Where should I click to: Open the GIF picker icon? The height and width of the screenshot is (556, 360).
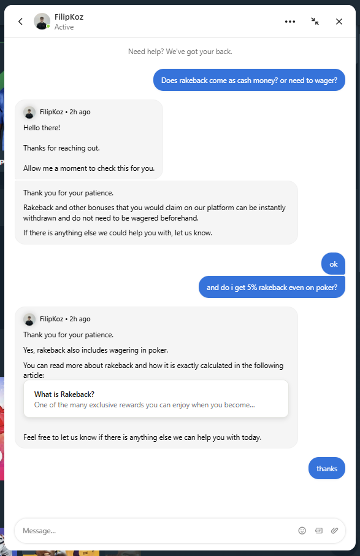[x=319, y=530]
